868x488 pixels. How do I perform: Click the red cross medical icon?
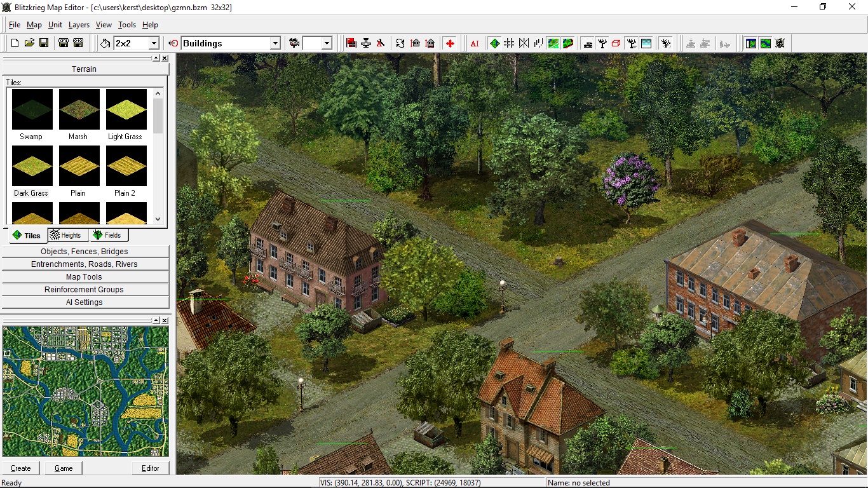(450, 43)
